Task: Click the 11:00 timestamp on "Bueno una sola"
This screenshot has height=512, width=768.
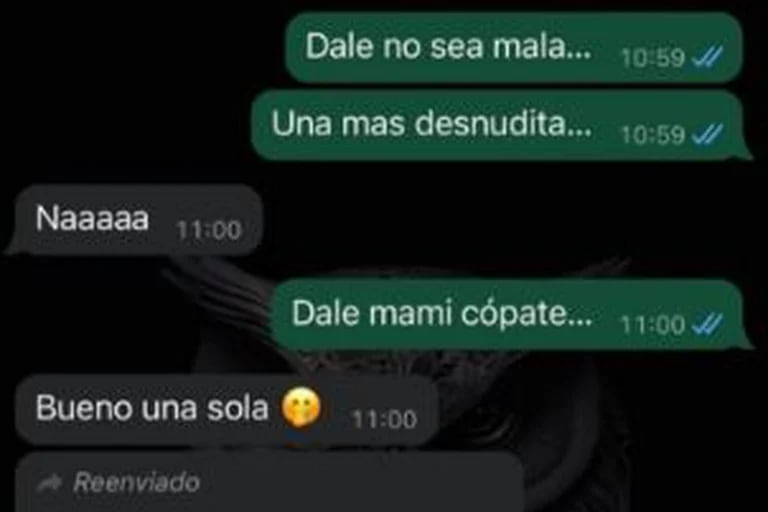Action: pos(384,419)
